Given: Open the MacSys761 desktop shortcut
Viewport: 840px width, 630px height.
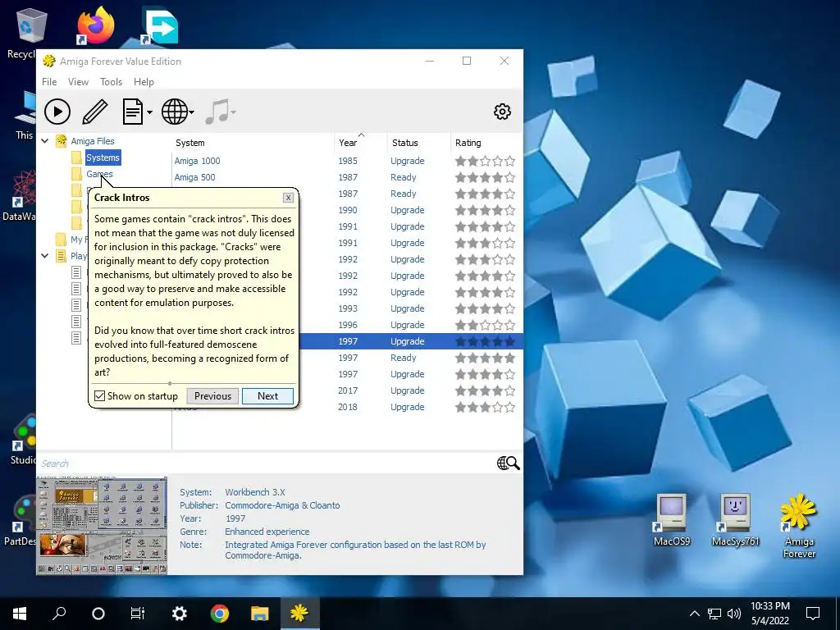Looking at the screenshot, I should tap(736, 519).
